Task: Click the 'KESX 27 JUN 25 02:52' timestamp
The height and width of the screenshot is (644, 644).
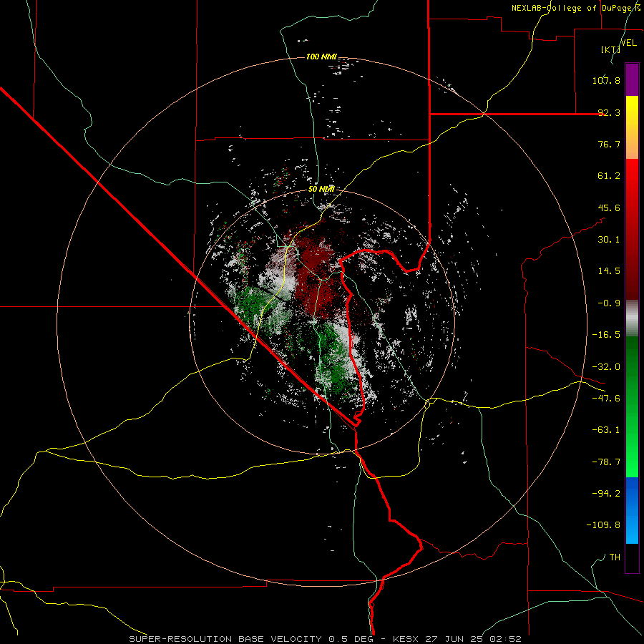Action: 457,639
